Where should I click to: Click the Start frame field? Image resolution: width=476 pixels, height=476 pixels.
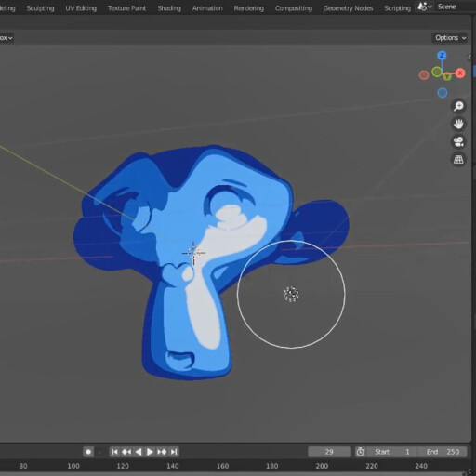(391, 452)
